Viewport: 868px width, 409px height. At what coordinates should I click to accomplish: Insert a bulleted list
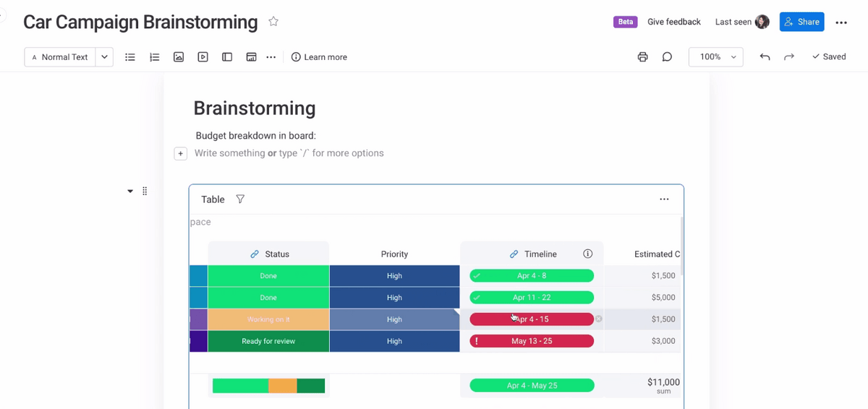pyautogui.click(x=130, y=57)
